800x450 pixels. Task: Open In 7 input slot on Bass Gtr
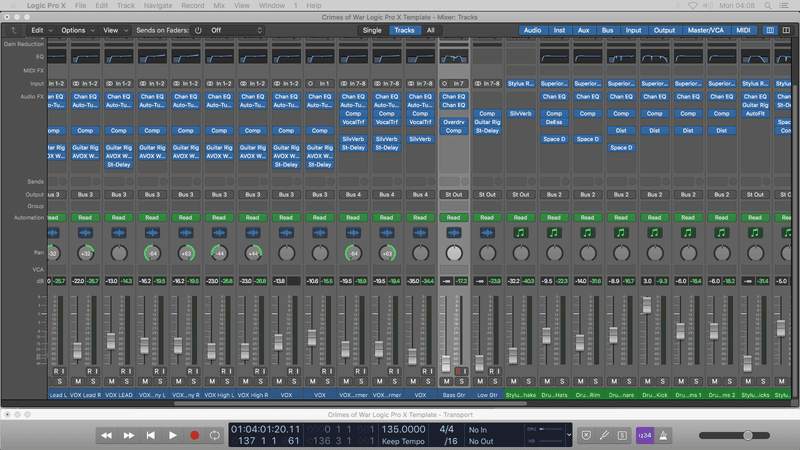tap(454, 83)
